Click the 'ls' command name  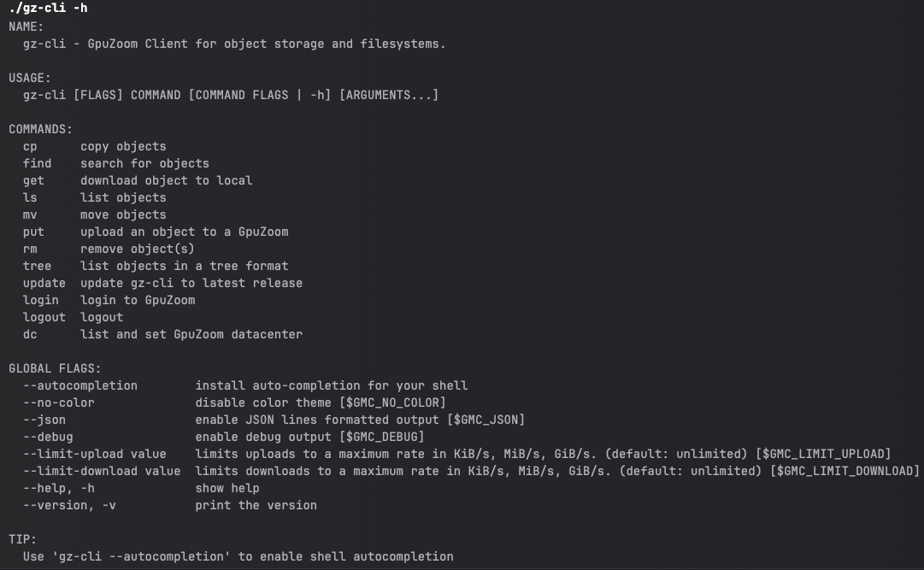click(31, 197)
